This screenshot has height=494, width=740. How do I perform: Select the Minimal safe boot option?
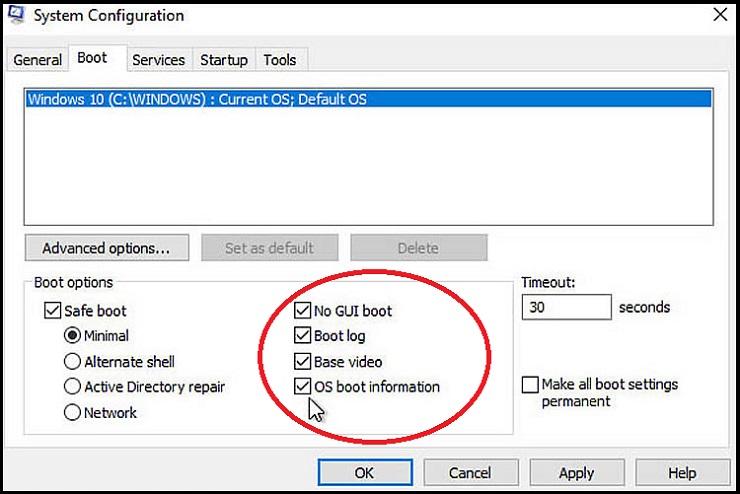[72, 335]
